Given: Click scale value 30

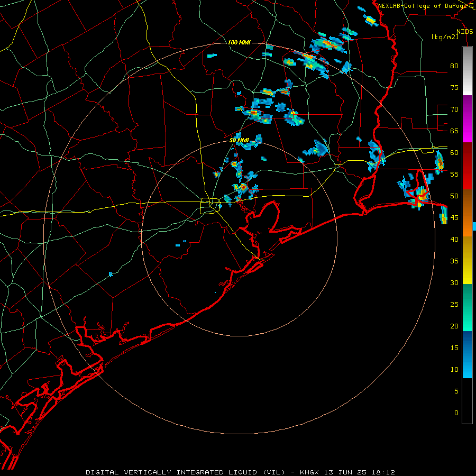Looking at the screenshot, I should [x=454, y=282].
